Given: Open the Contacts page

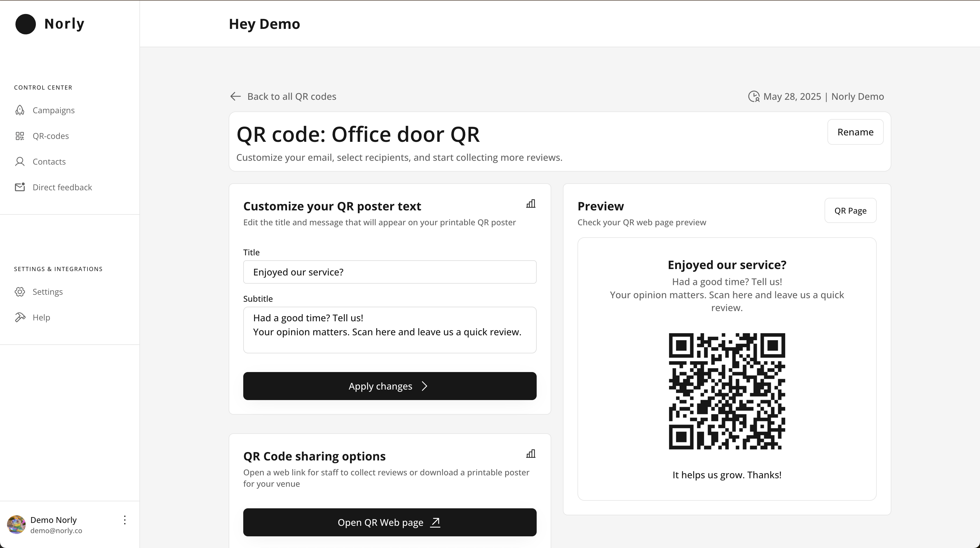Looking at the screenshot, I should 49,162.
